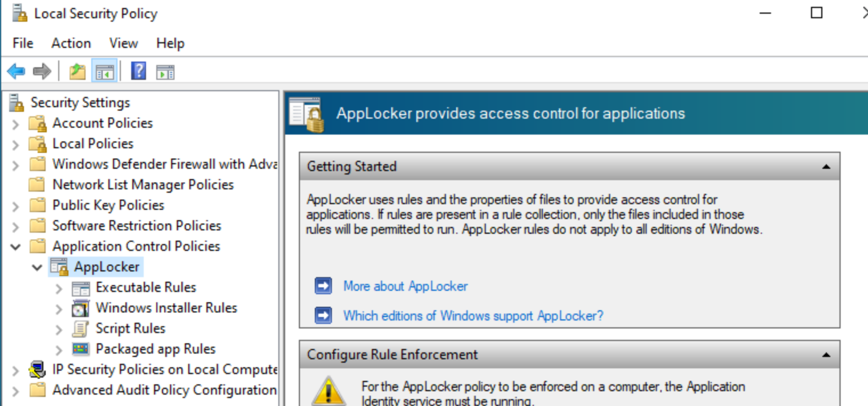Collapse the AppLocker tree node

(x=37, y=266)
